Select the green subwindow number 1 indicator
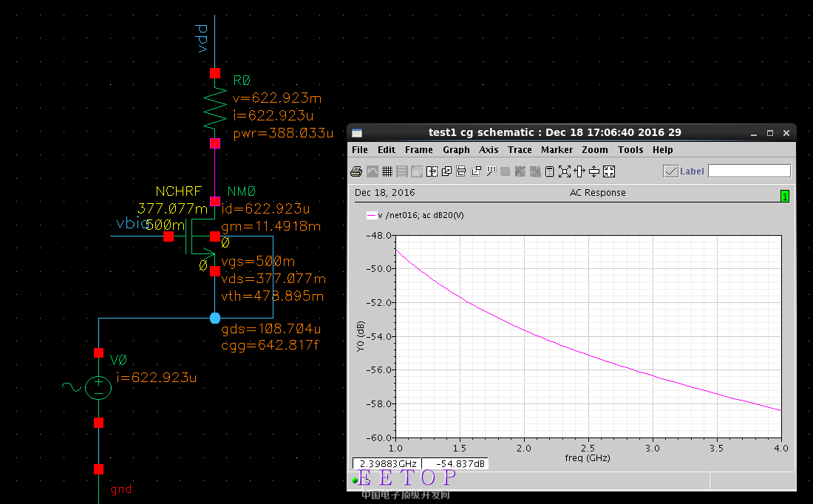This screenshot has width=813, height=504. point(784,196)
